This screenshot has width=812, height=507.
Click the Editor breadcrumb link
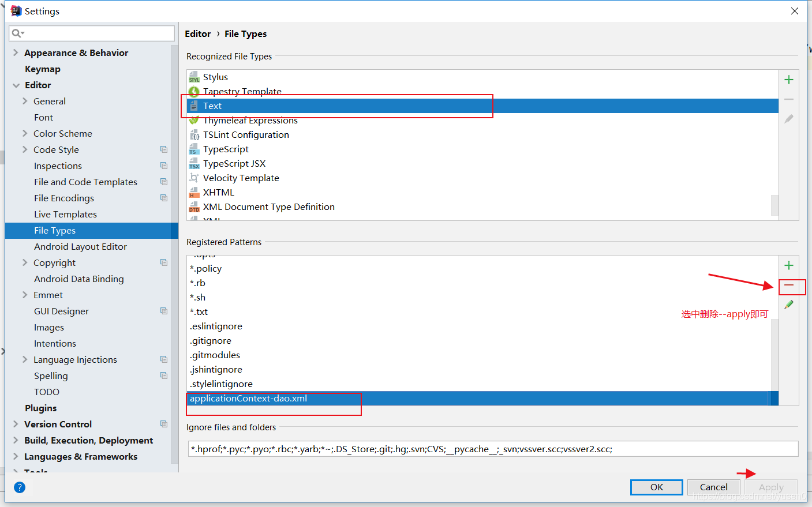pyautogui.click(x=197, y=34)
